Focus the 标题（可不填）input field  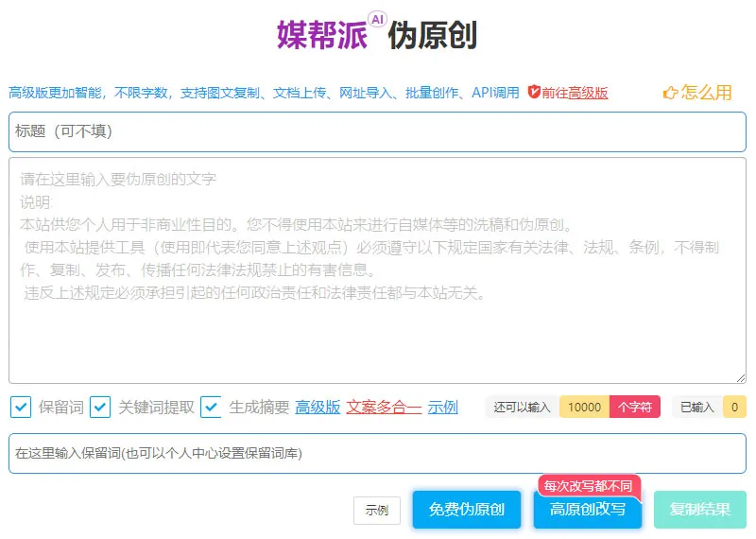(x=377, y=131)
